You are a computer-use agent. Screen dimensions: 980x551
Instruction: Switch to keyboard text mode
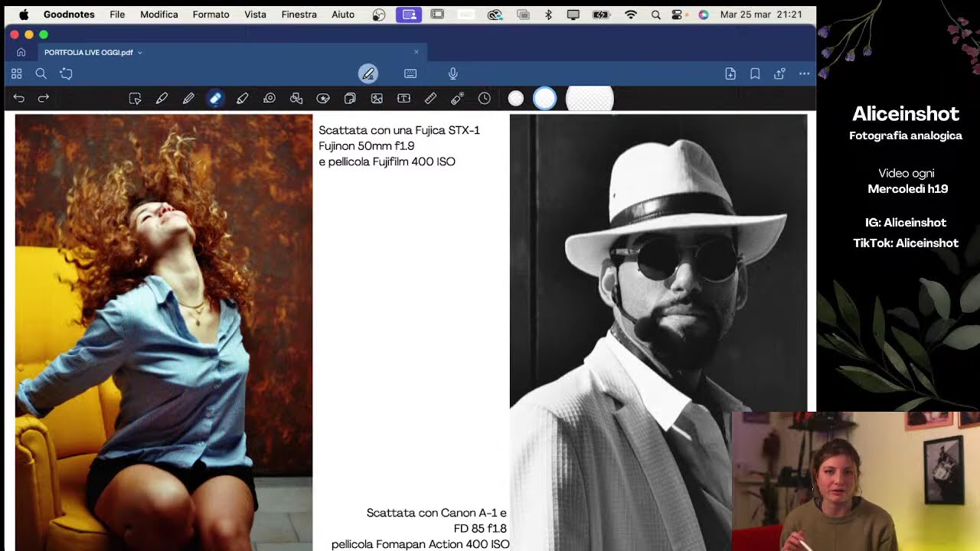pyautogui.click(x=410, y=73)
